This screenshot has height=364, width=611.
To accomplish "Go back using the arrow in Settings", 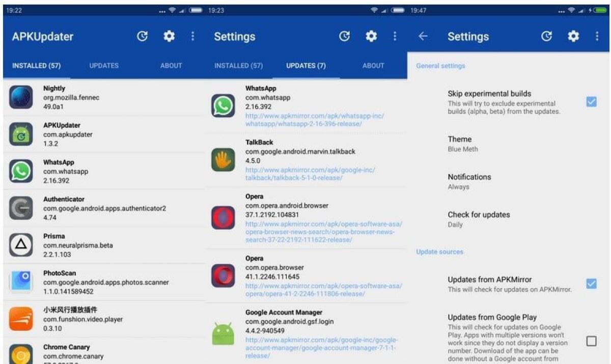I will 423,36.
